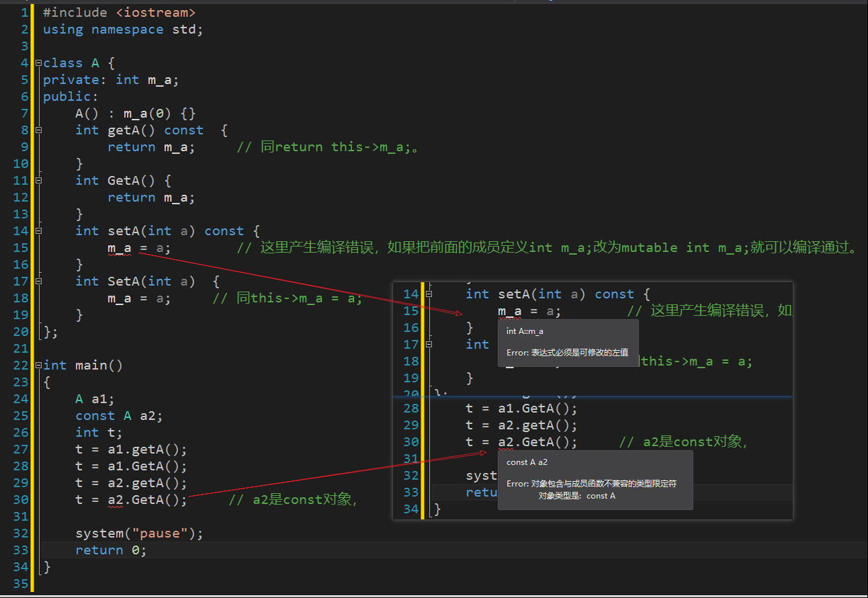
Task: Click line number 21 in main editor gutter
Action: [21, 348]
